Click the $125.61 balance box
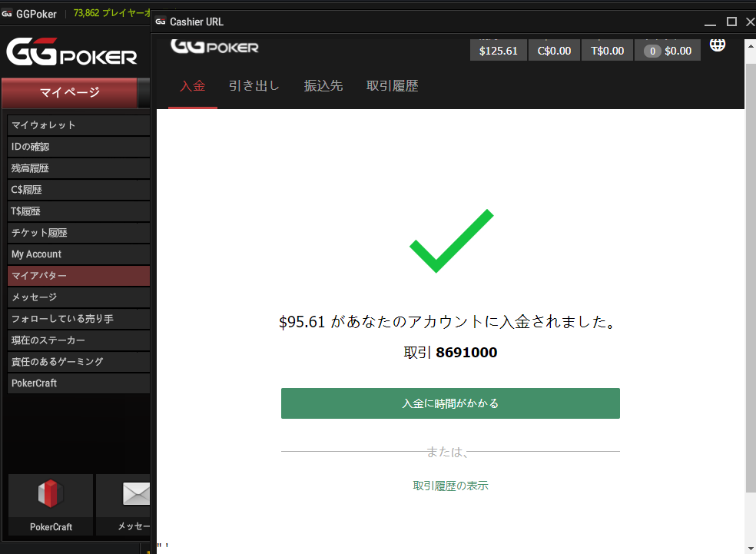The width and height of the screenshot is (756, 554). click(498, 51)
